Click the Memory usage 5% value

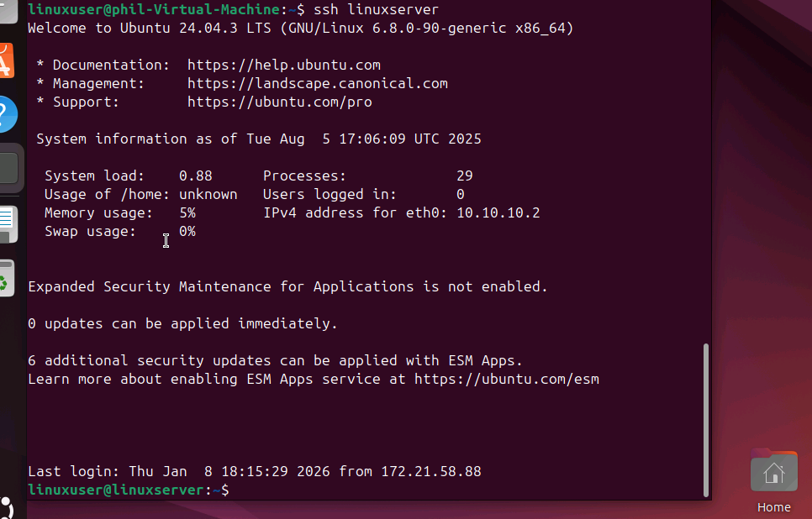click(x=187, y=212)
